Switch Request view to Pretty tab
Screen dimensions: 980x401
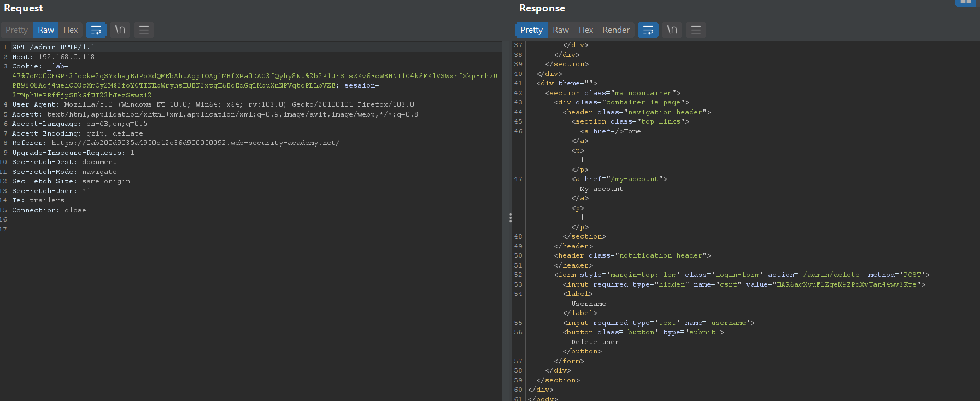point(16,30)
